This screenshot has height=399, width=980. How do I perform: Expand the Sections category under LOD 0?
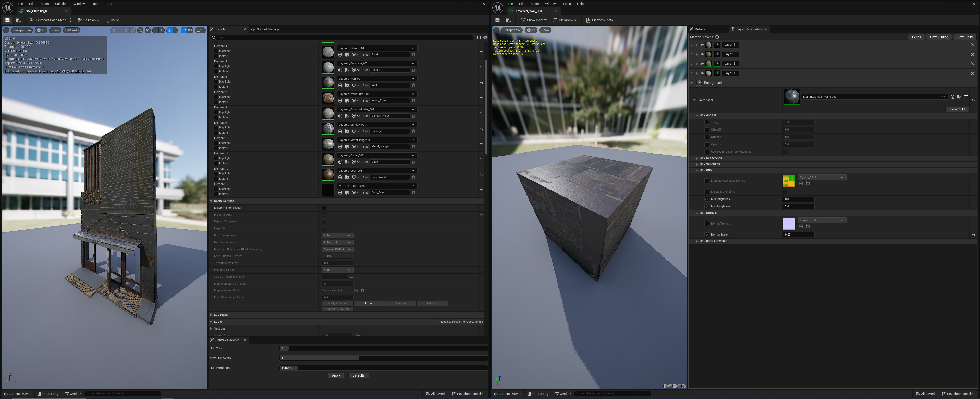(x=212, y=328)
